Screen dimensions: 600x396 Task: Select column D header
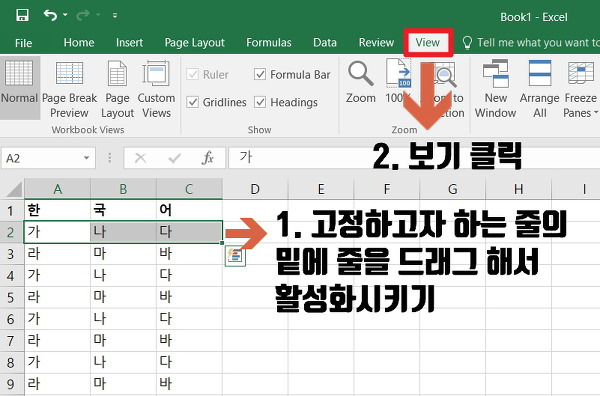click(255, 189)
